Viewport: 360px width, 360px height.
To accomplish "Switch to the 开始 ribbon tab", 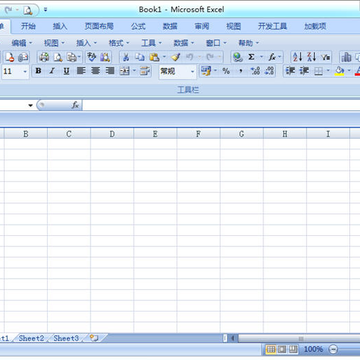I will pos(28,26).
